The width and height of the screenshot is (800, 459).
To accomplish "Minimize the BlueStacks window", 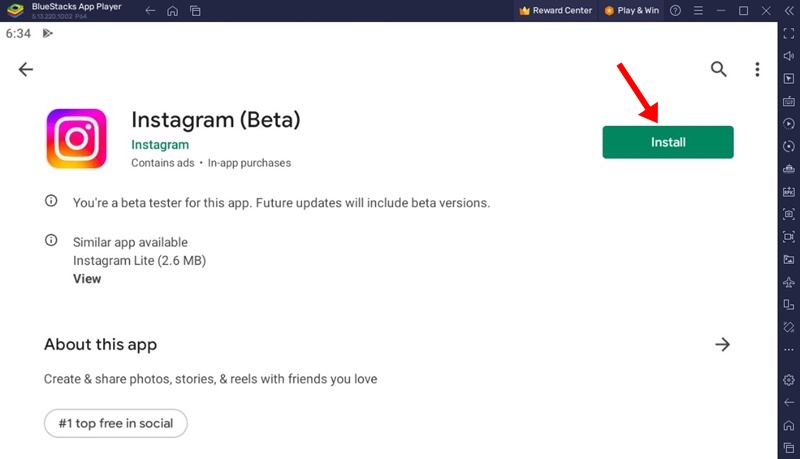I will [x=721, y=10].
